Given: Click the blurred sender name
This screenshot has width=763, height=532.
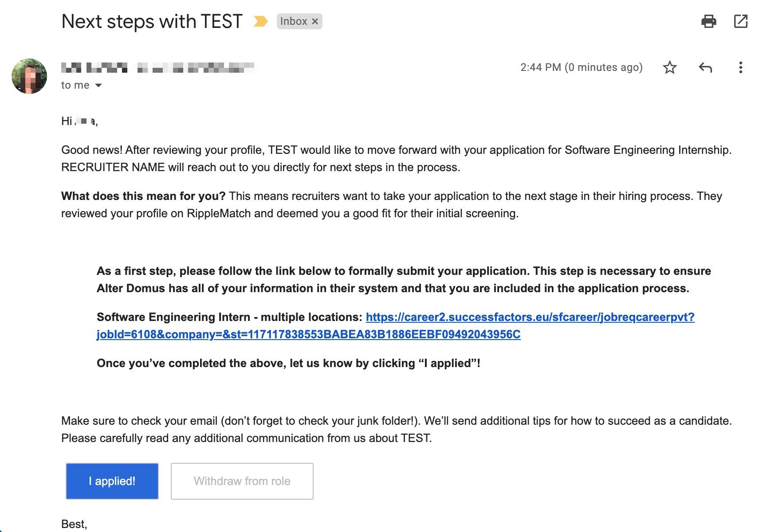Looking at the screenshot, I should [157, 68].
